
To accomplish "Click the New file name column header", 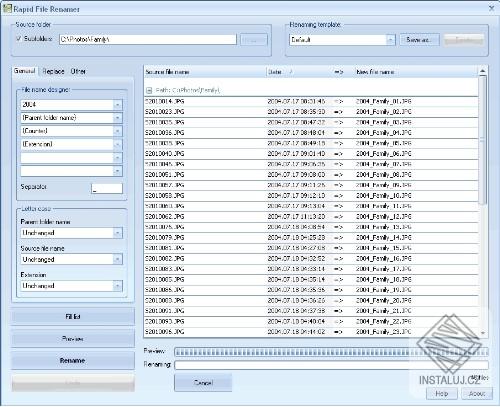I will [x=415, y=72].
